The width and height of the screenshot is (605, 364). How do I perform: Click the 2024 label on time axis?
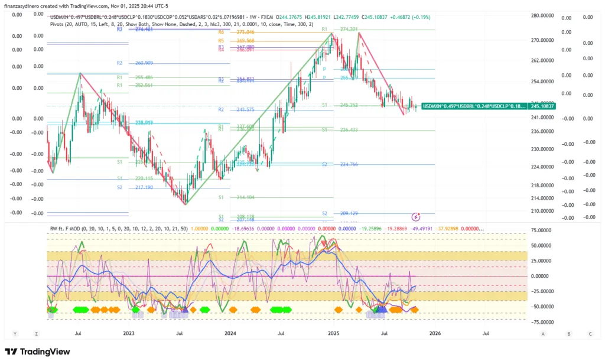coord(231,334)
